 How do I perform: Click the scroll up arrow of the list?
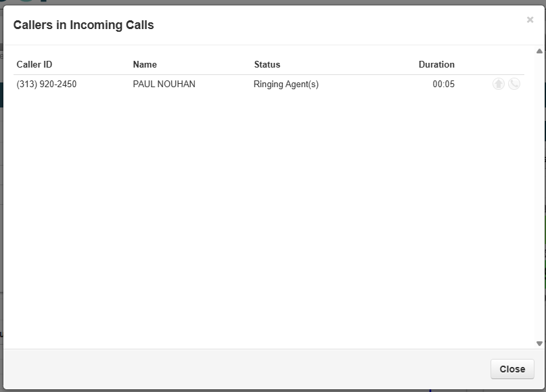(539, 51)
